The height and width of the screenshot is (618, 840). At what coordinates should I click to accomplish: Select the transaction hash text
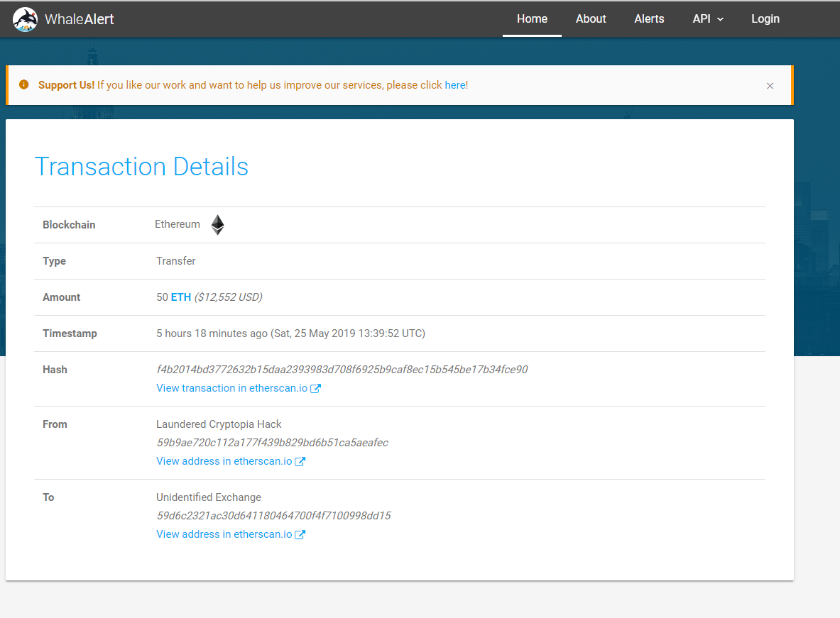[x=342, y=370]
